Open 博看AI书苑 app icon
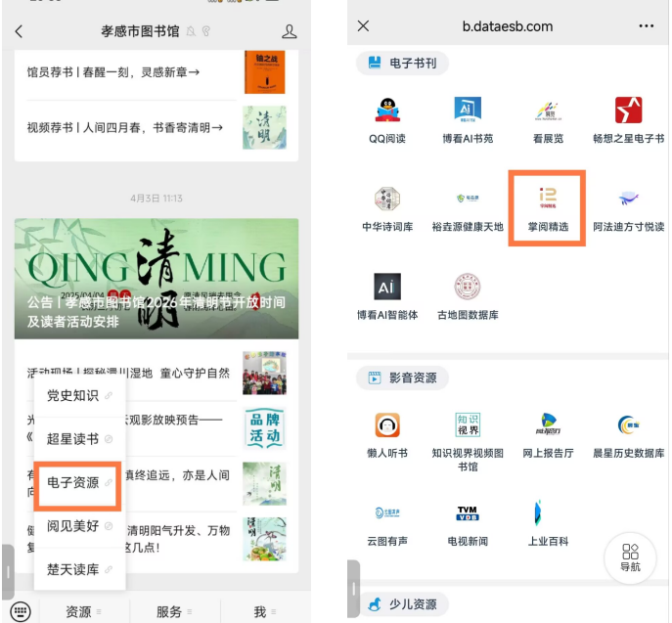The width and height of the screenshot is (672, 623). pyautogui.click(x=468, y=111)
